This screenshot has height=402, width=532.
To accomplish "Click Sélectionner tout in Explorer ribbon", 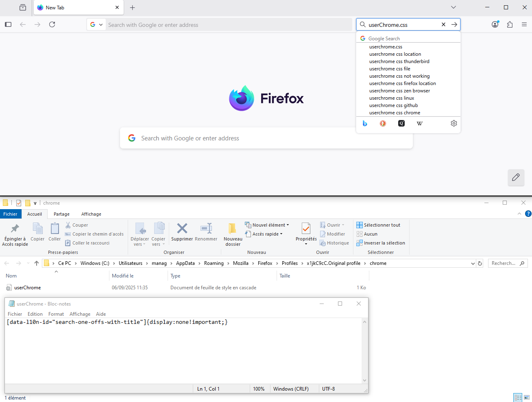I will pos(378,225).
